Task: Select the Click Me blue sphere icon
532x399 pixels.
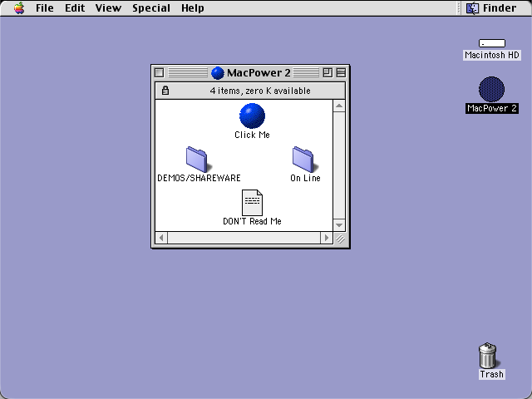Action: click(252, 116)
